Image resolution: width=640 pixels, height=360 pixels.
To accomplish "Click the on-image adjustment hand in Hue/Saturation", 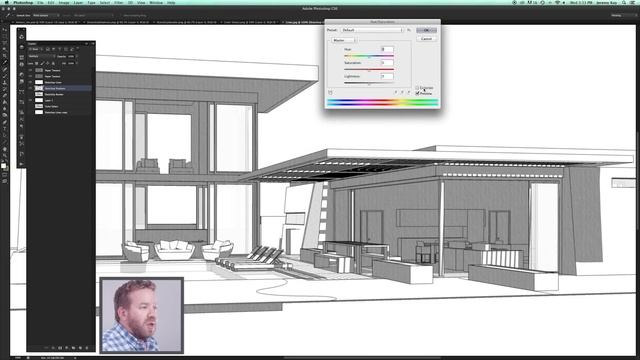I will click(x=330, y=92).
